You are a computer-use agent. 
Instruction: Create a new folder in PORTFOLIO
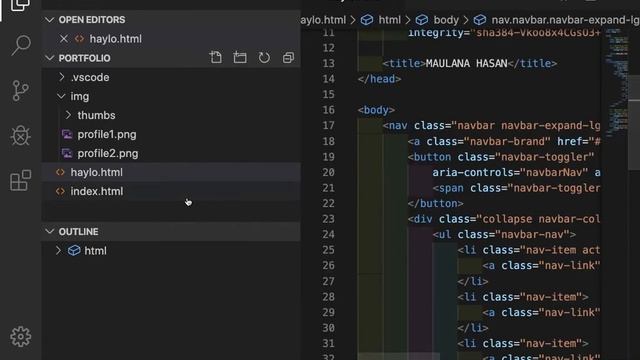240,58
